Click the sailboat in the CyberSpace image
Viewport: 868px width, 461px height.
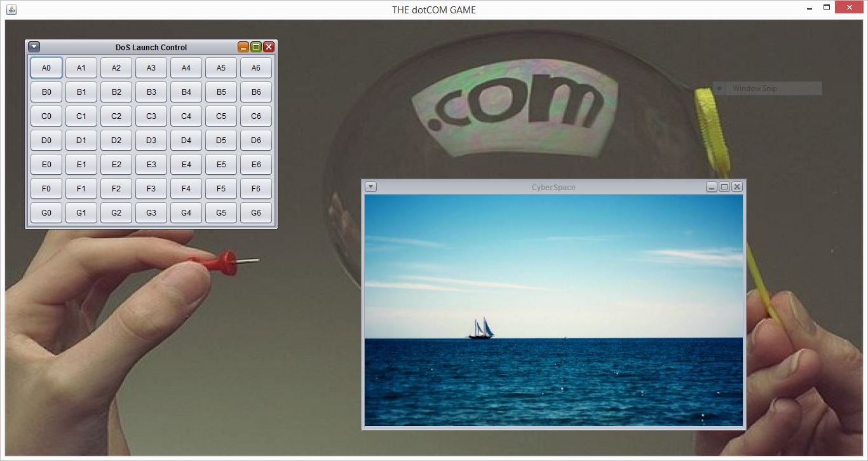point(482,328)
